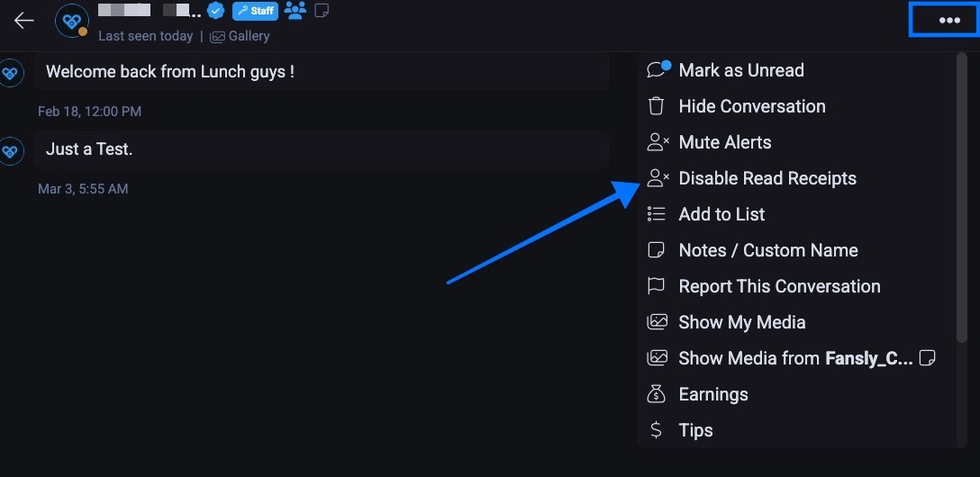Disable Read Receipts option

pos(767,178)
